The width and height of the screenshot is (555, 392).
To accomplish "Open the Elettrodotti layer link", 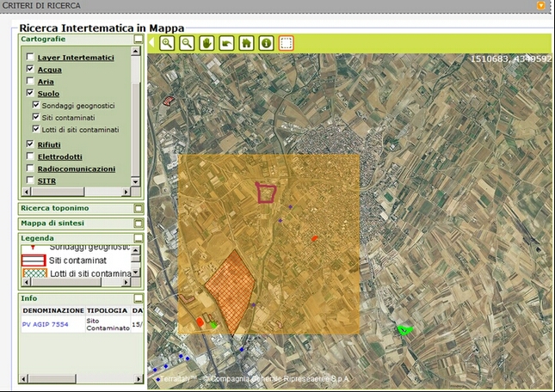I will [x=60, y=156].
